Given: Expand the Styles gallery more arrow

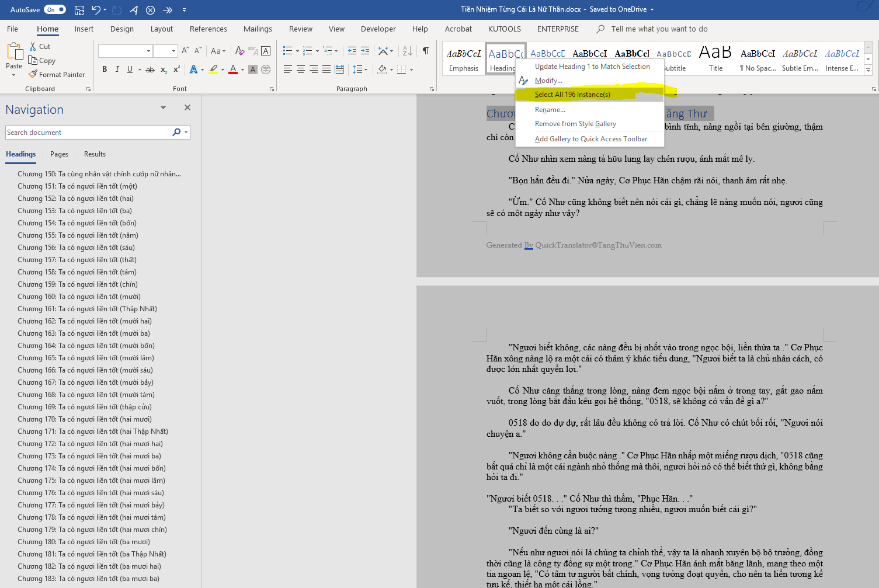Looking at the screenshot, I should point(868,71).
